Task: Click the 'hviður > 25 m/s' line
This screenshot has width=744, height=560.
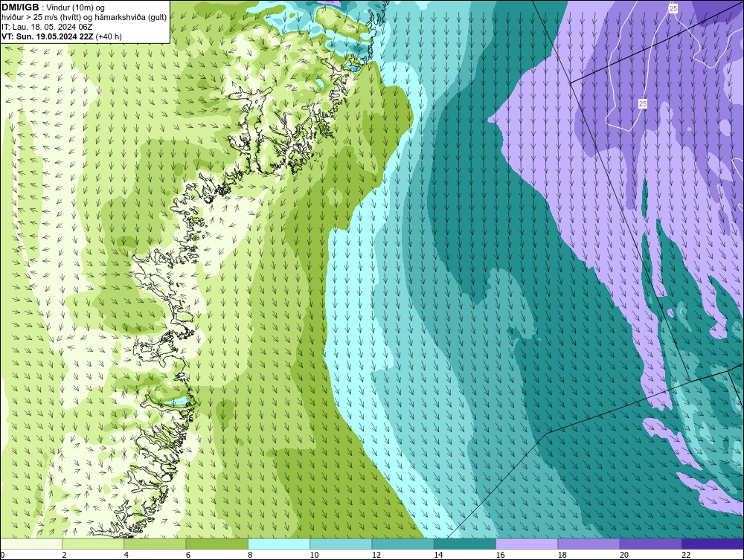Action: (x=84, y=17)
